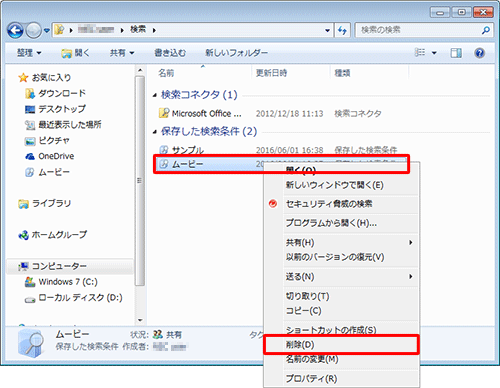Screen dimensions: 500x388
Task: Select the Microsoft Office search connector file
Action: tap(200, 114)
